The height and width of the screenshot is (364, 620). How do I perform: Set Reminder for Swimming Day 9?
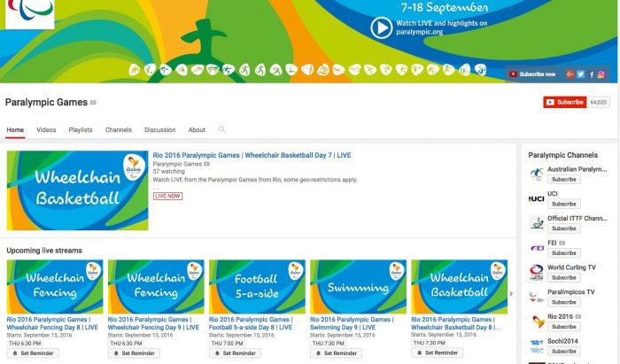[x=336, y=353]
